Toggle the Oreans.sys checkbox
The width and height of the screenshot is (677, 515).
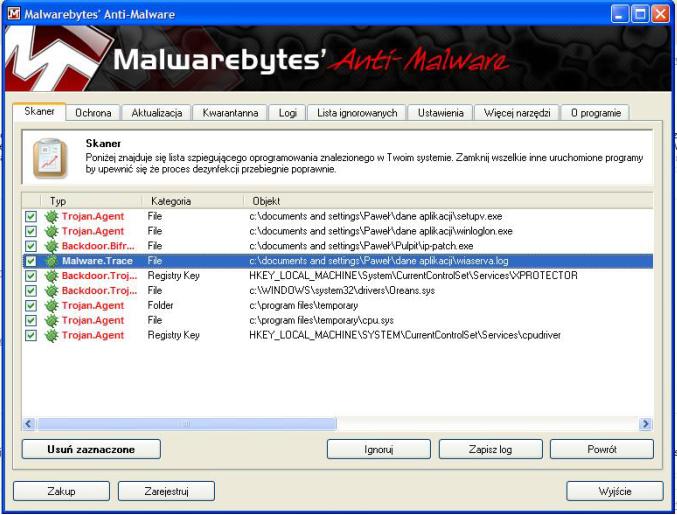pos(31,291)
